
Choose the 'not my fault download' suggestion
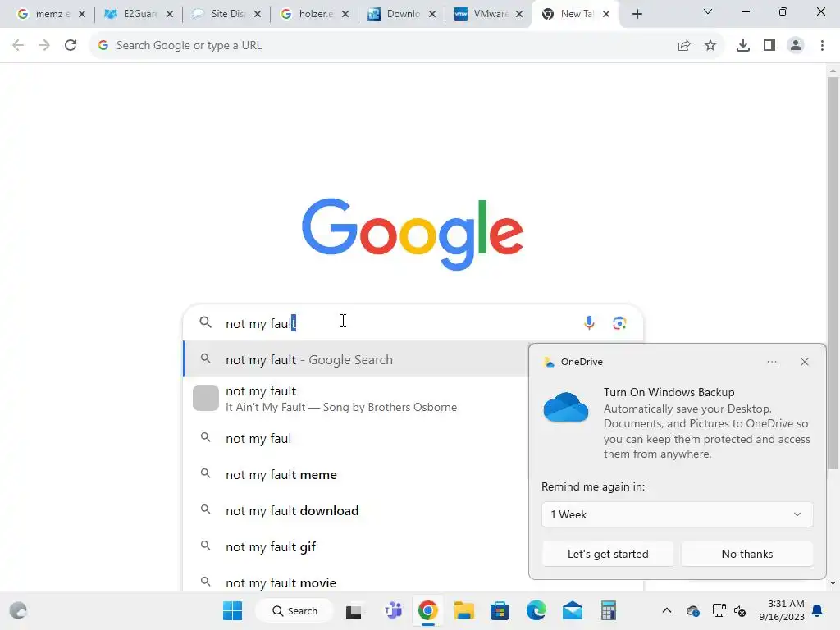(356, 510)
